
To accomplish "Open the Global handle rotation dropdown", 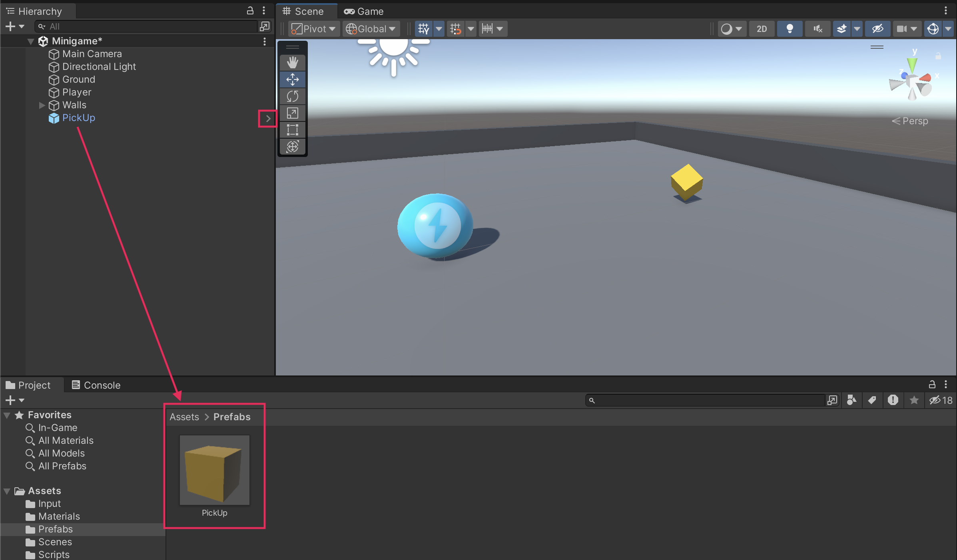I will tap(371, 29).
